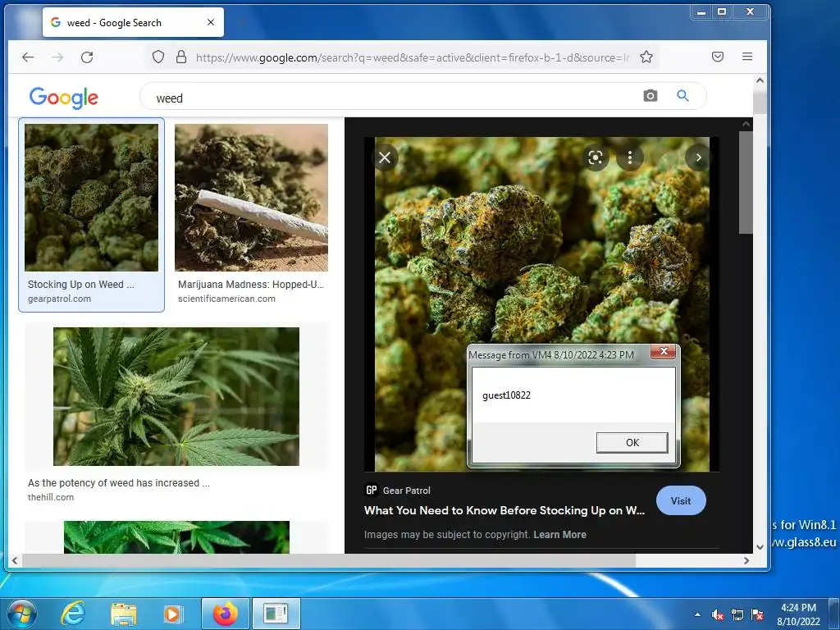This screenshot has width=840, height=630.
Task: Go to next image with right chevron
Action: click(x=698, y=157)
